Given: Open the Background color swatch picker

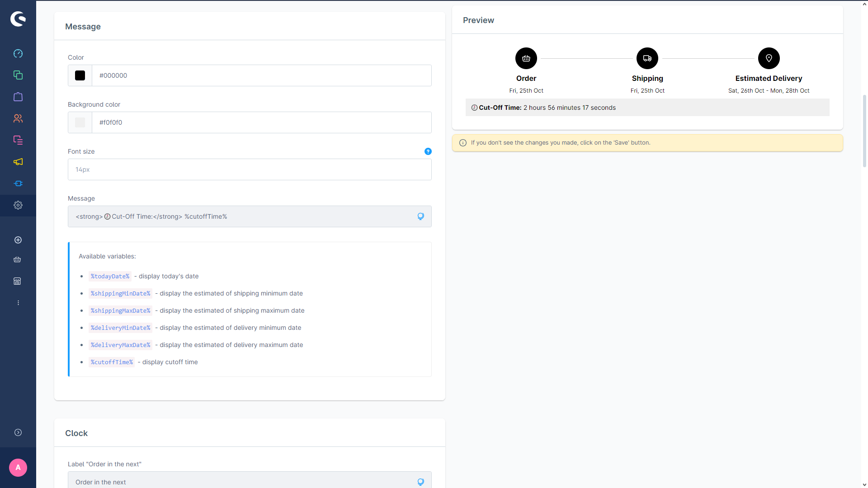Looking at the screenshot, I should 80,122.
